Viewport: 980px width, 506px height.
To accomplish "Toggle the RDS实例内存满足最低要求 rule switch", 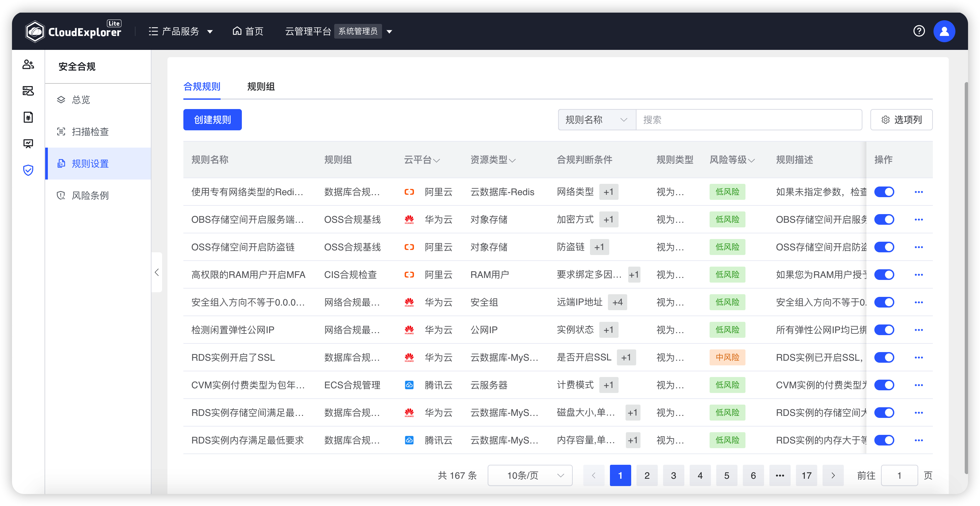I will coord(884,440).
